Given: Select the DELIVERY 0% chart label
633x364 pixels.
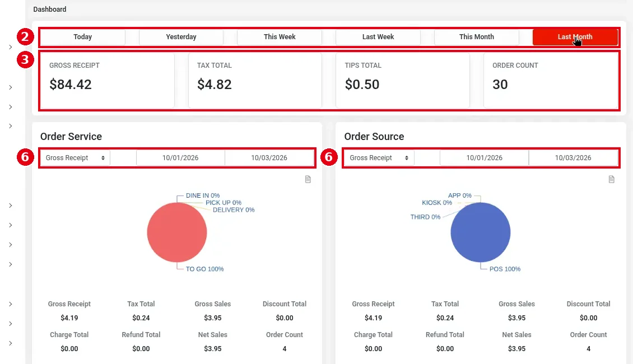Looking at the screenshot, I should click(234, 210).
